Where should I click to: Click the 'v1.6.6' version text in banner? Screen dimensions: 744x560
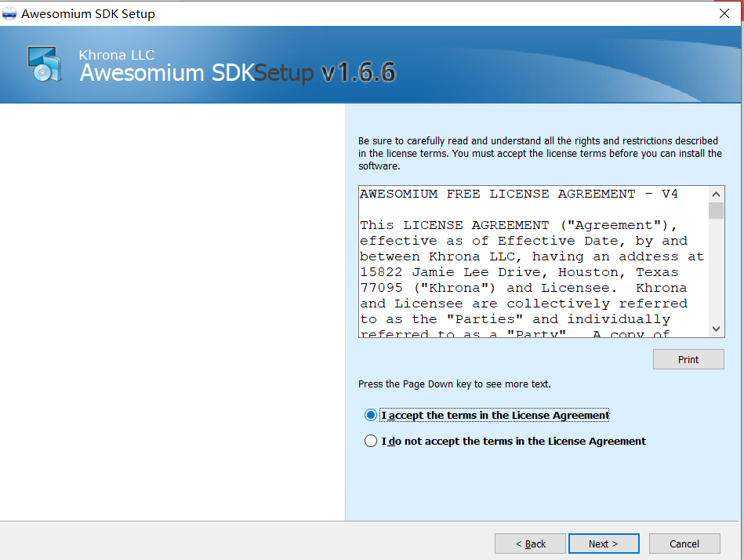pyautogui.click(x=358, y=73)
